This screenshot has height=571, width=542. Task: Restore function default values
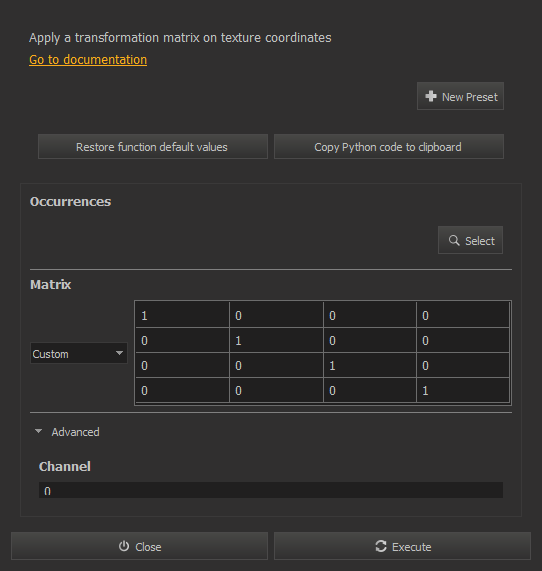coord(153,146)
